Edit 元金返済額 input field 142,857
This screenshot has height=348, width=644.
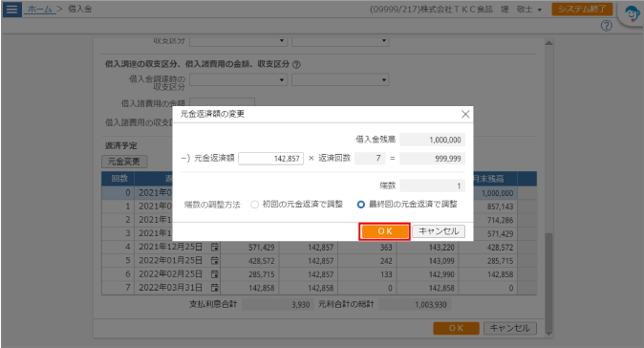(270, 159)
